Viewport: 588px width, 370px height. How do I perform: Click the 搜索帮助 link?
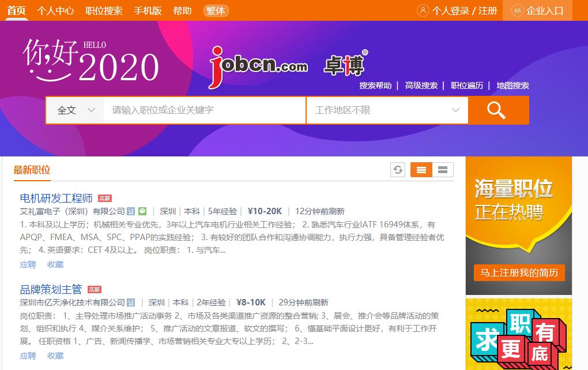click(375, 85)
